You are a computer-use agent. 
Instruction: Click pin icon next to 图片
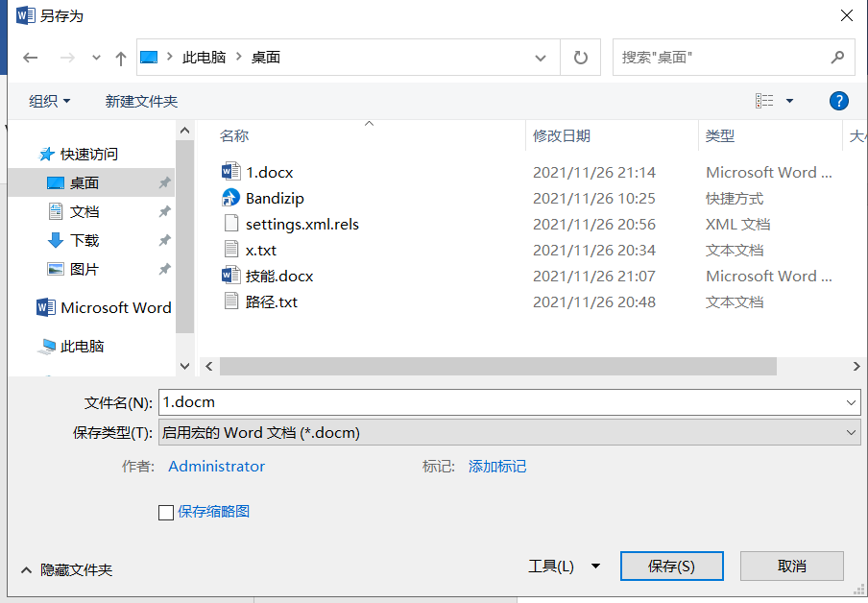point(164,269)
